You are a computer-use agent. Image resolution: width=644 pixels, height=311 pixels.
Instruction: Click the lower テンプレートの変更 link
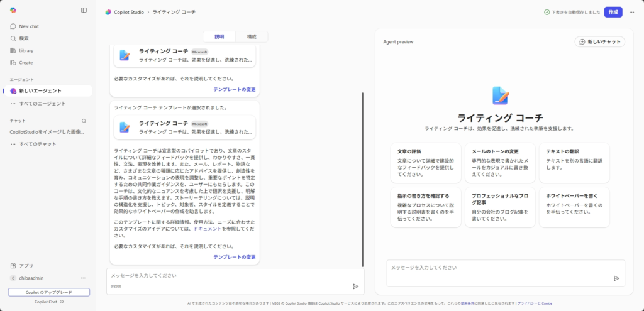coord(234,257)
